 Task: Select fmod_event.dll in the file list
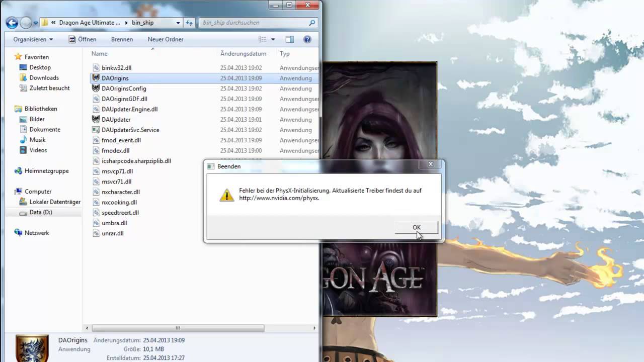coord(121,140)
